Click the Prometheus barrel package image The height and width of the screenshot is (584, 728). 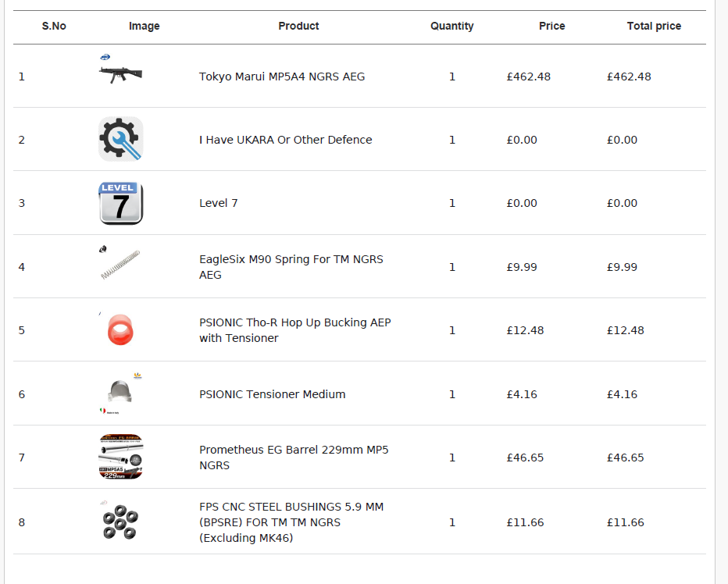pyautogui.click(x=121, y=457)
